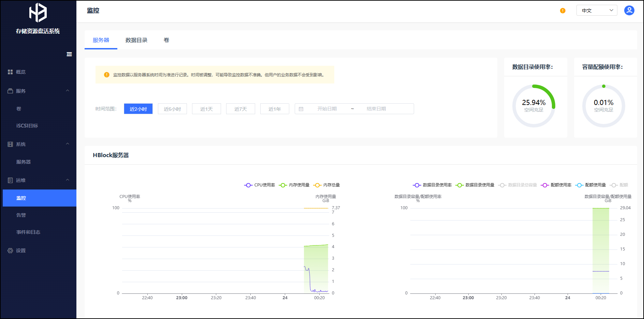Toggle 内存使用量 legend series
The image size is (644, 319).
tap(294, 185)
